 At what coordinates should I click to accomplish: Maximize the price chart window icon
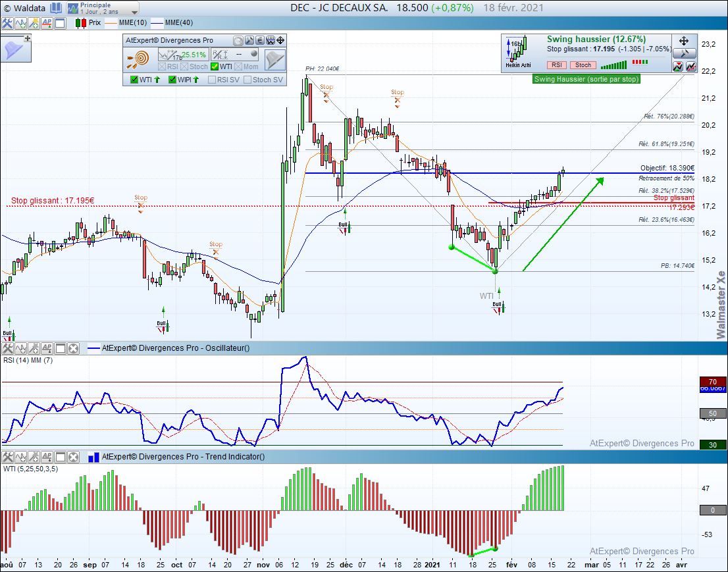point(61,23)
